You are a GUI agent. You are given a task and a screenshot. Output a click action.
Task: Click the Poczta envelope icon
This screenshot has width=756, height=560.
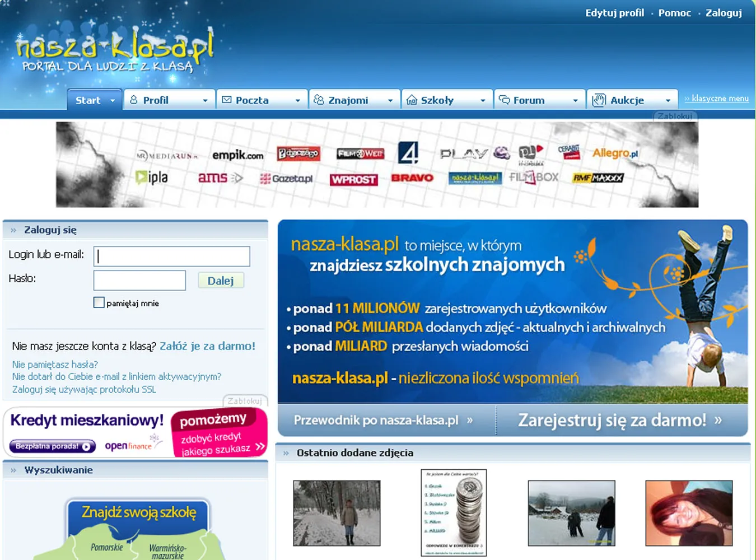[x=226, y=99]
